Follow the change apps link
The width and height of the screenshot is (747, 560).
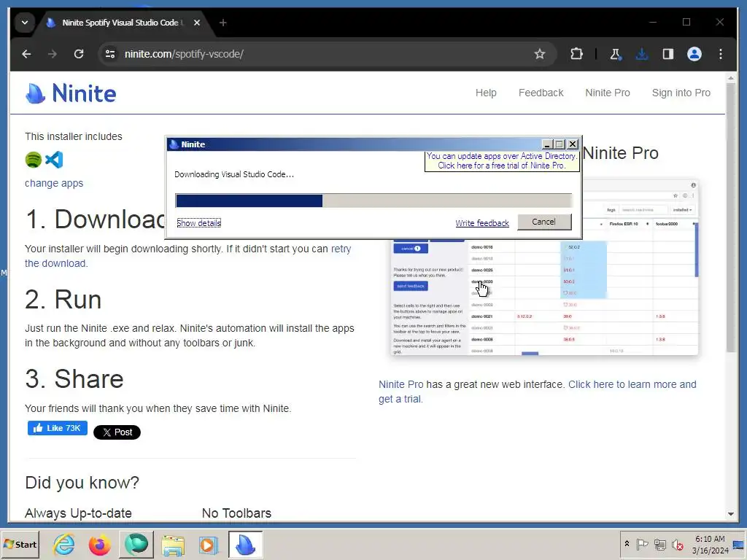pos(54,183)
